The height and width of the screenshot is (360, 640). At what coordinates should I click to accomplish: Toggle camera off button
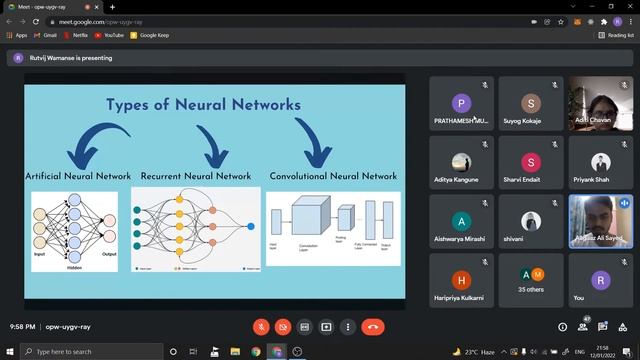283,327
